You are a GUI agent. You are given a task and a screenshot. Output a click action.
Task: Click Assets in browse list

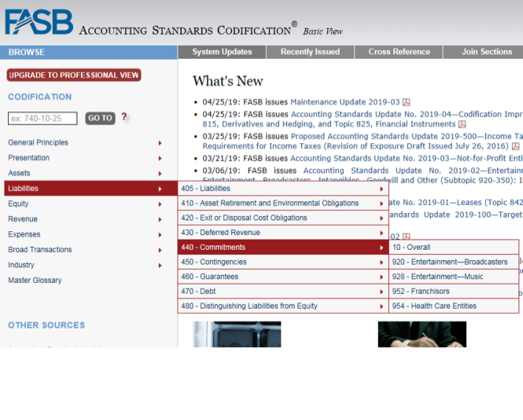[x=19, y=173]
